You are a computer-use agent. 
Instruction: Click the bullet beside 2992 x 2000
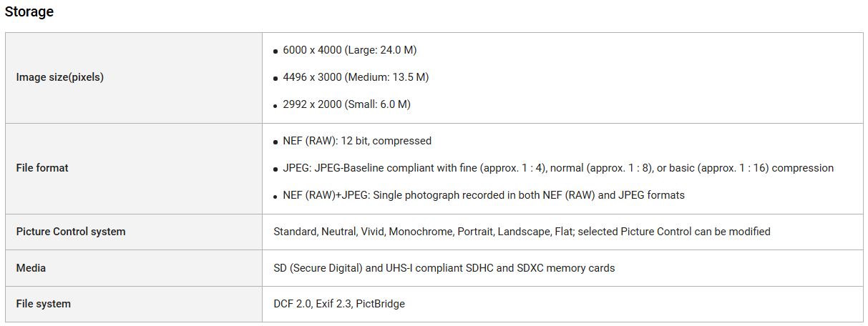(275, 107)
